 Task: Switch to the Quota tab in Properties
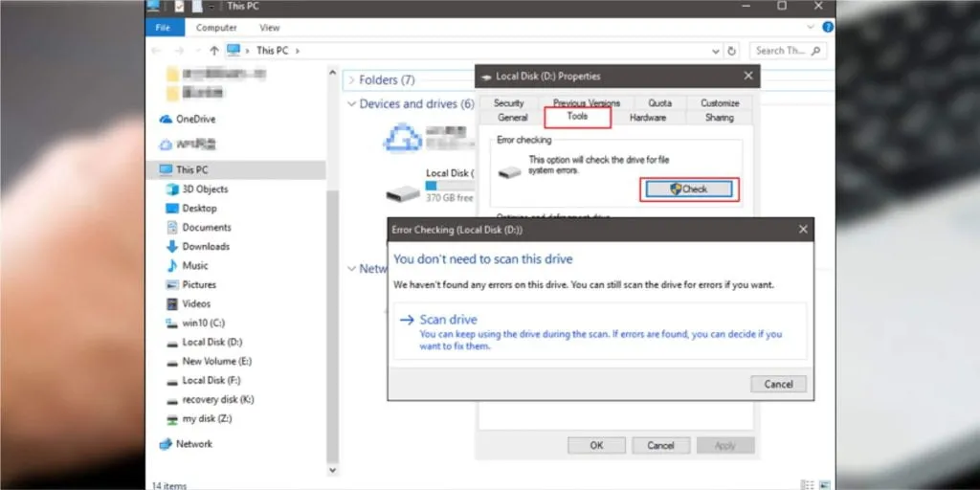660,103
